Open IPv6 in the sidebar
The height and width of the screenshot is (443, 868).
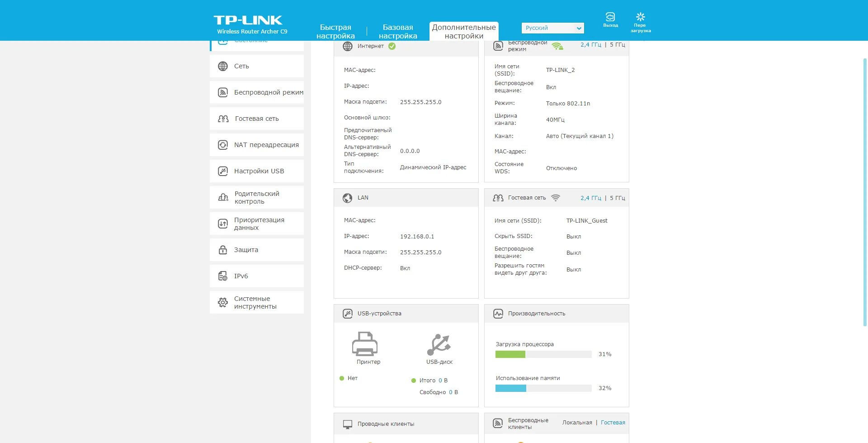tap(257, 276)
